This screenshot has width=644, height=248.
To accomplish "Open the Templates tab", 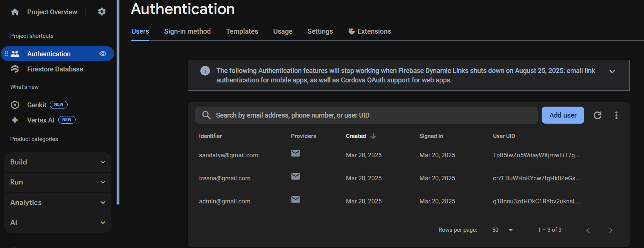I will coord(242,31).
